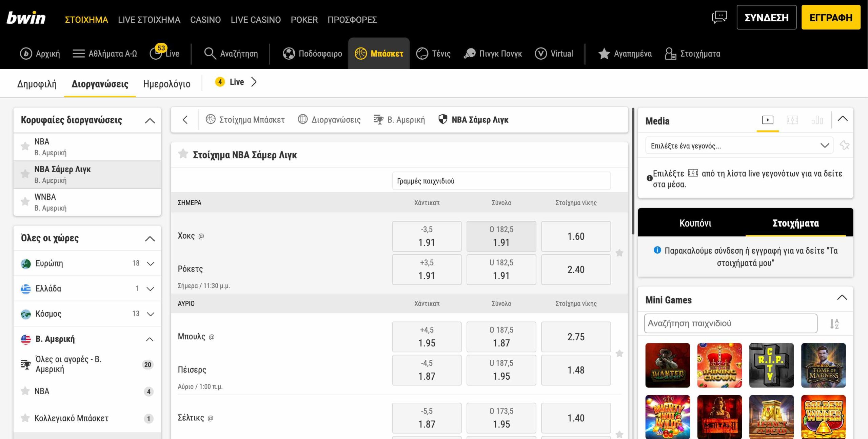Switch Media panel to pitch view icon
Viewport: 868px width, 439px height.
792,120
